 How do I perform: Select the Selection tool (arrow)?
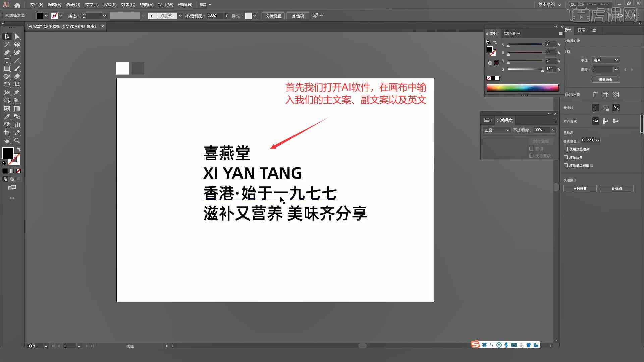click(x=6, y=36)
